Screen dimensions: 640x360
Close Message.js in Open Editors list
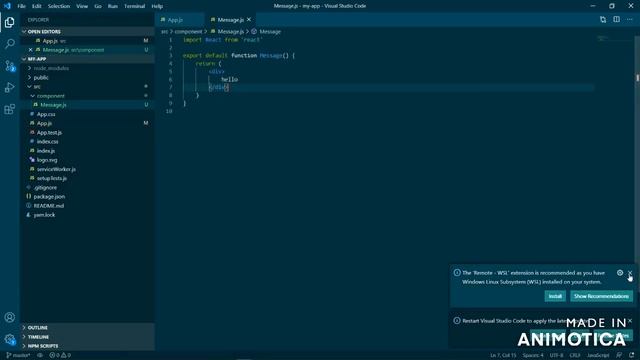pos(31,50)
